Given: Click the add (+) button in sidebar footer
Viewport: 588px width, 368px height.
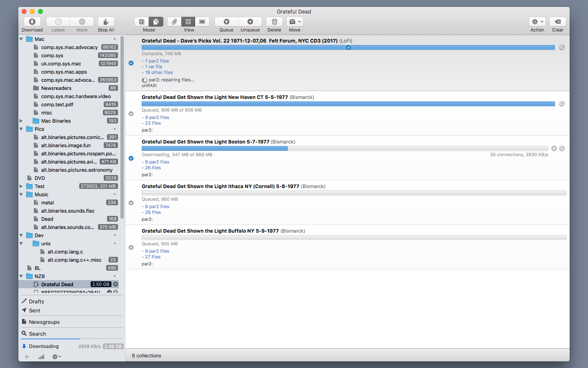Looking at the screenshot, I should pyautogui.click(x=27, y=357).
